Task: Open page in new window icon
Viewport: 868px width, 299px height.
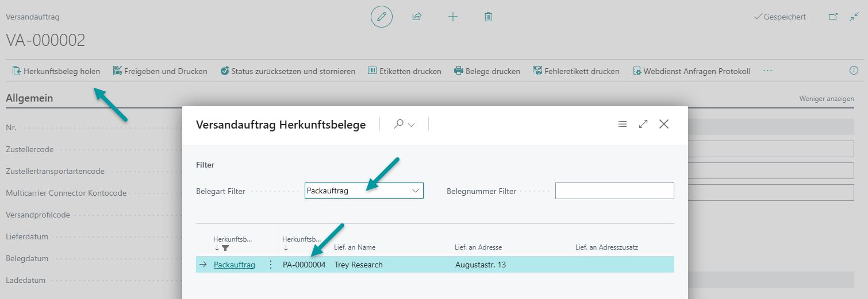Action: (x=833, y=17)
